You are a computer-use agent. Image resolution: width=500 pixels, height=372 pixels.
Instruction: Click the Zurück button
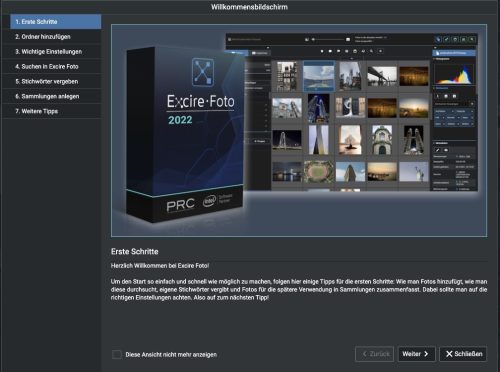click(375, 354)
